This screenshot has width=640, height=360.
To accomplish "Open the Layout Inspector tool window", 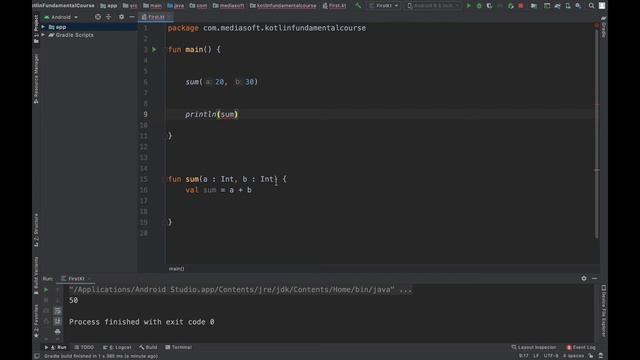I will coord(533,347).
